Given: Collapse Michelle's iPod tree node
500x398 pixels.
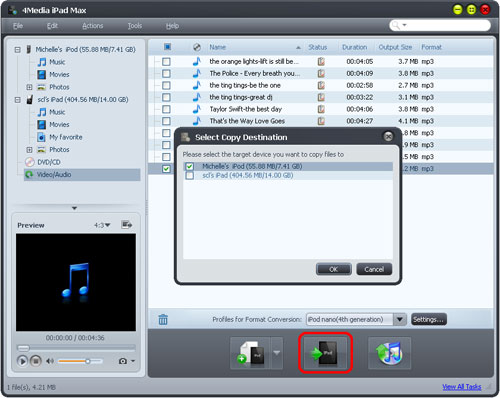Looking at the screenshot, I should pyautogui.click(x=17, y=50).
